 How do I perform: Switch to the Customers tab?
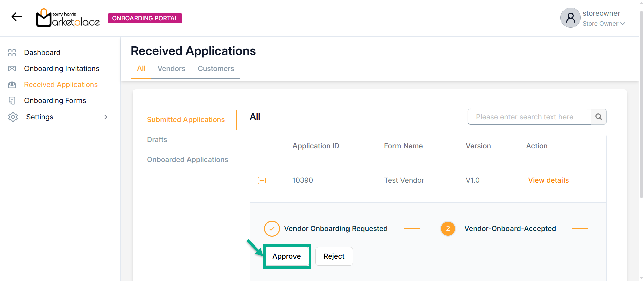tap(216, 69)
